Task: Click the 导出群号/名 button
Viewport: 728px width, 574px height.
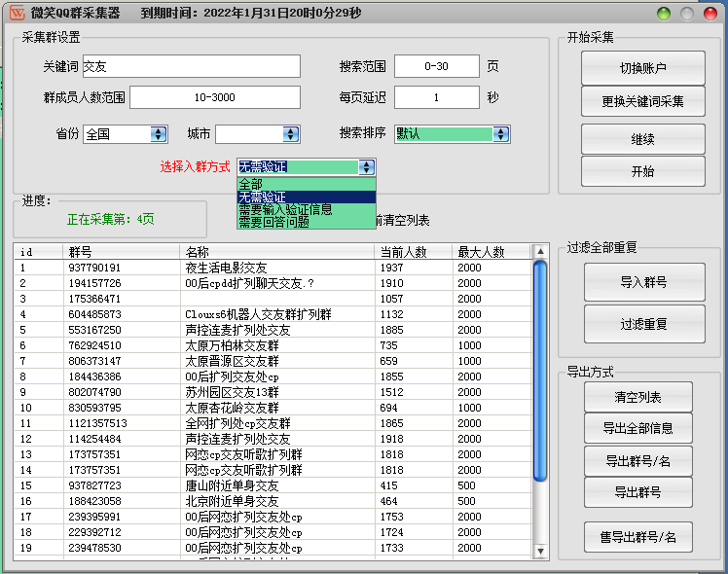Action: coord(637,461)
